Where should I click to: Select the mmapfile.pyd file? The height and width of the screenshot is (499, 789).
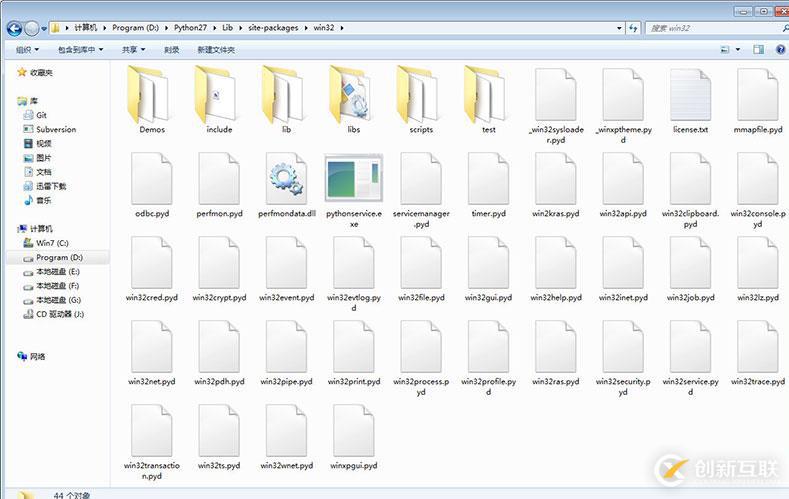click(758, 101)
